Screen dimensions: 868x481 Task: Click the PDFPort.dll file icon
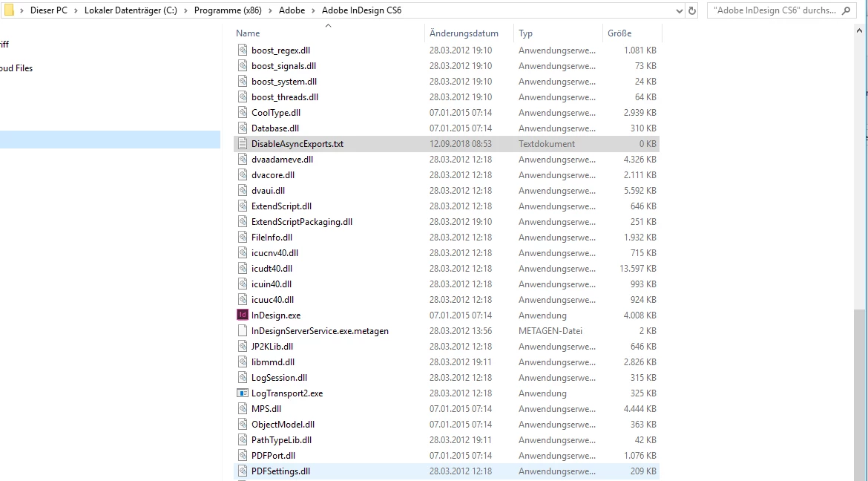click(x=243, y=456)
